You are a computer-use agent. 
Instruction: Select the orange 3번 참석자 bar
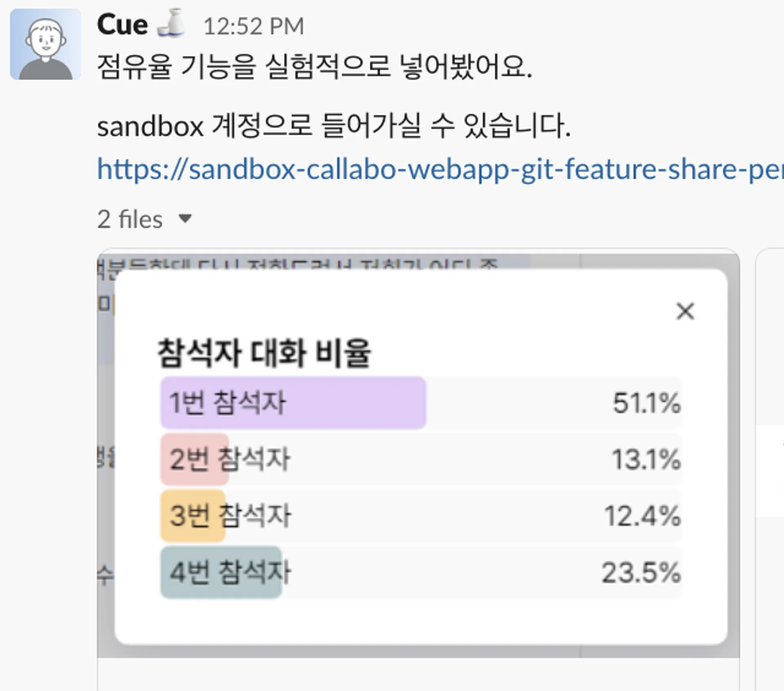(x=193, y=515)
